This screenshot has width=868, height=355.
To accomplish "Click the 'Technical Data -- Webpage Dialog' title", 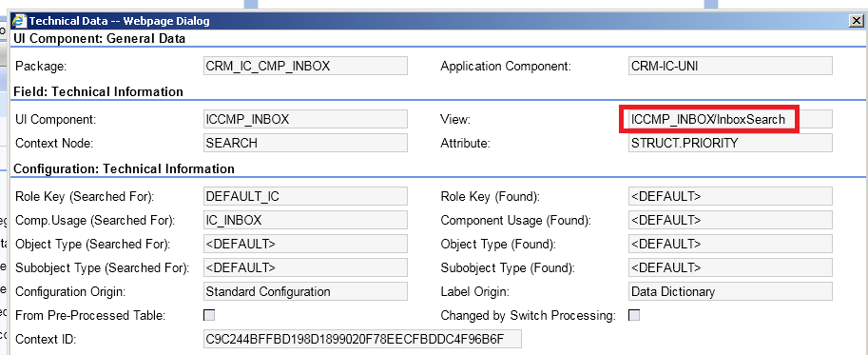I will [x=120, y=21].
